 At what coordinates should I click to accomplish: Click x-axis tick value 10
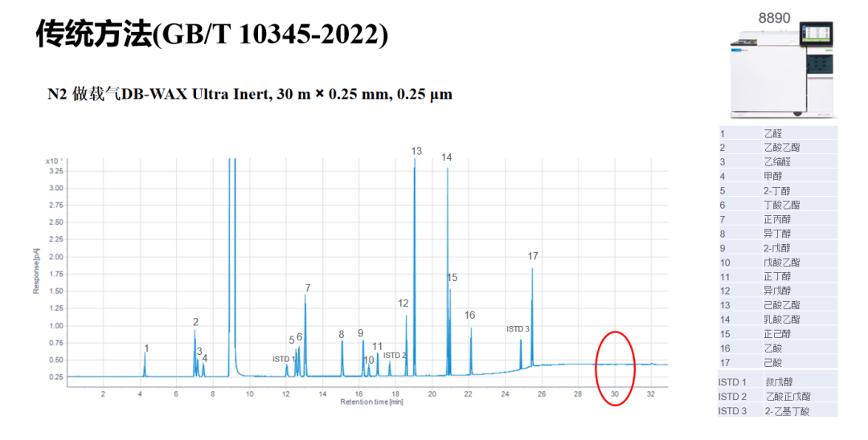(250, 394)
